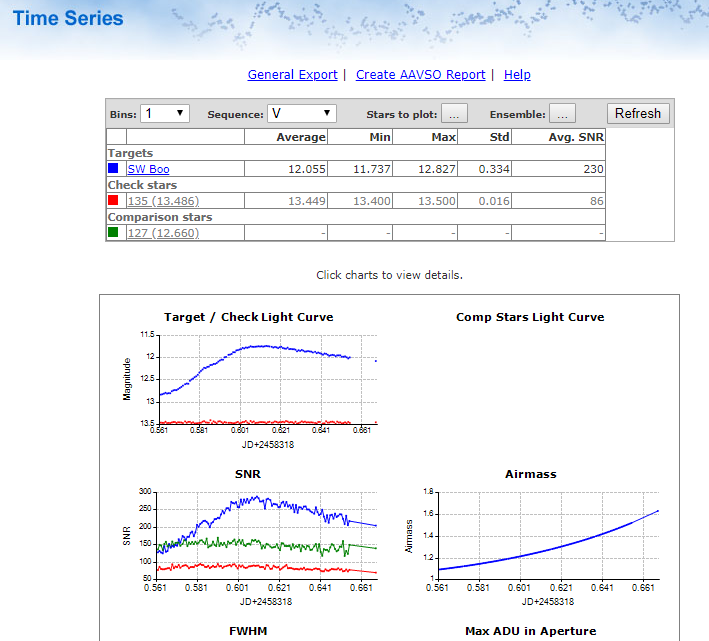
Task: Click the green comparison star color swatch
Action: click(x=114, y=233)
